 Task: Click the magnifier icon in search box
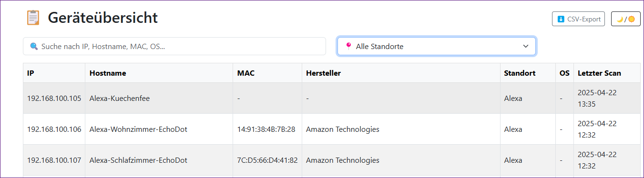click(34, 46)
